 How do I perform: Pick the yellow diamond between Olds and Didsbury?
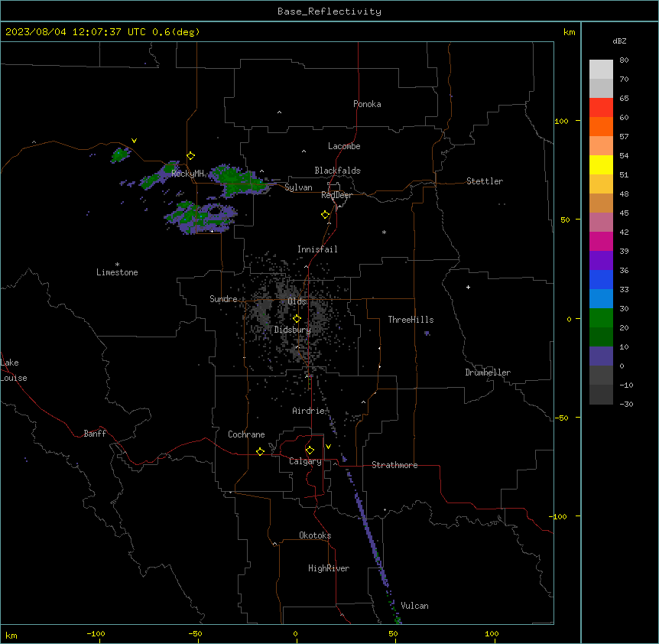[297, 319]
